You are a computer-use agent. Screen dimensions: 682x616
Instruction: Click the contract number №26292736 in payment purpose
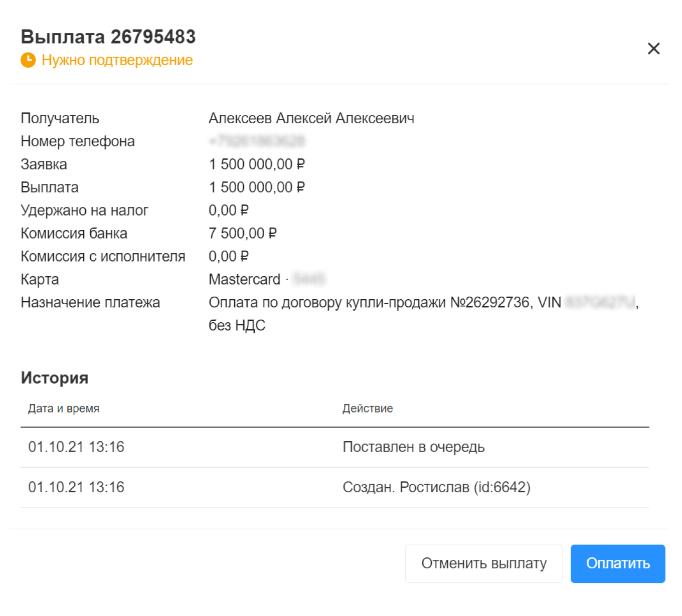[492, 302]
